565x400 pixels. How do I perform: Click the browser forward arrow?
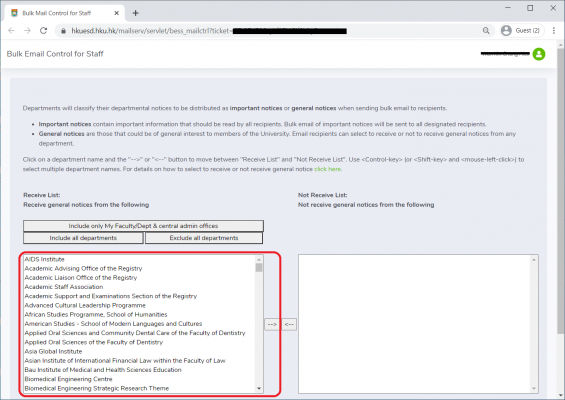pyautogui.click(x=27, y=31)
